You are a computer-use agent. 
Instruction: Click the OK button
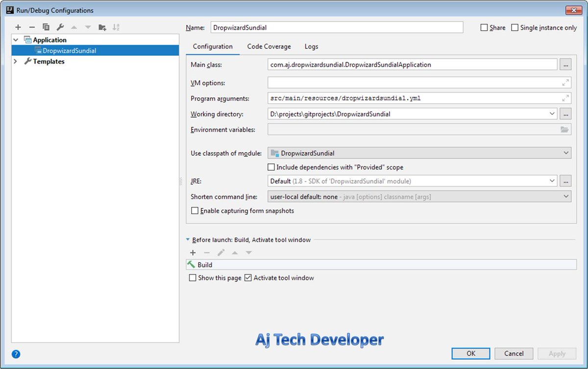point(470,353)
